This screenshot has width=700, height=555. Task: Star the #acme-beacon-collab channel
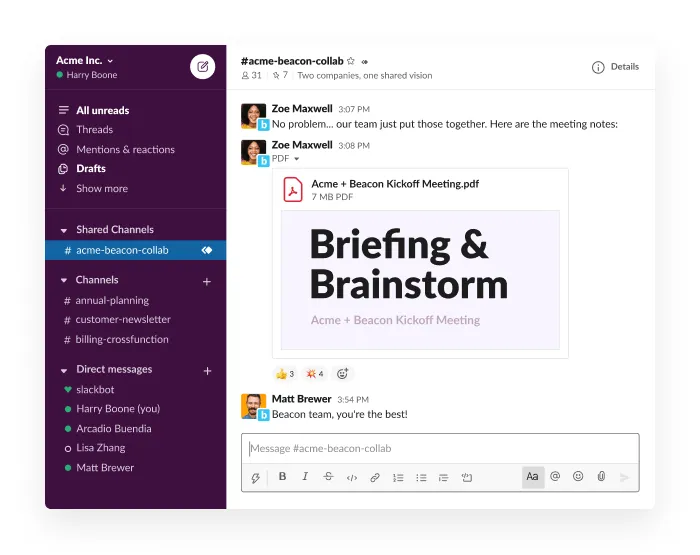tap(351, 61)
